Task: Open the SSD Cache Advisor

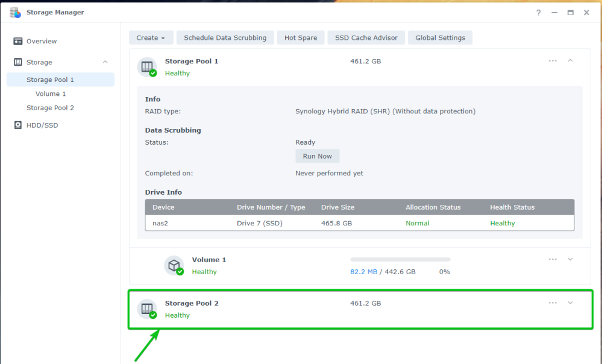Action: pos(366,37)
